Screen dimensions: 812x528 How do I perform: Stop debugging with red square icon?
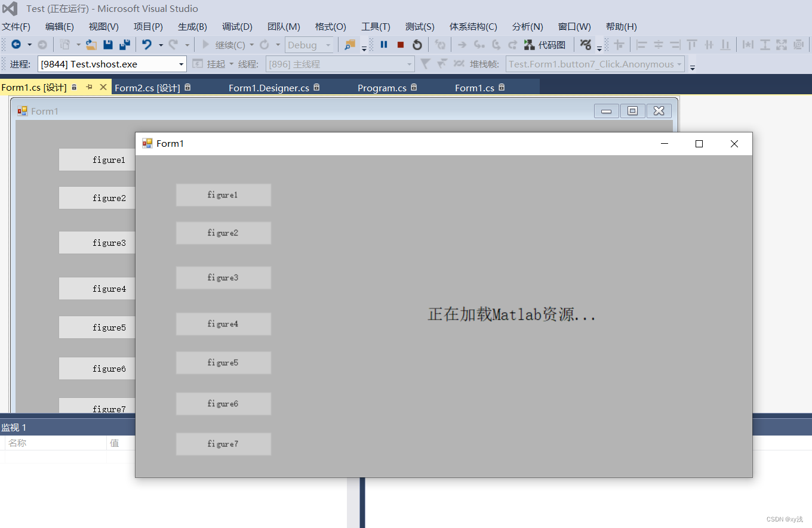tap(401, 45)
